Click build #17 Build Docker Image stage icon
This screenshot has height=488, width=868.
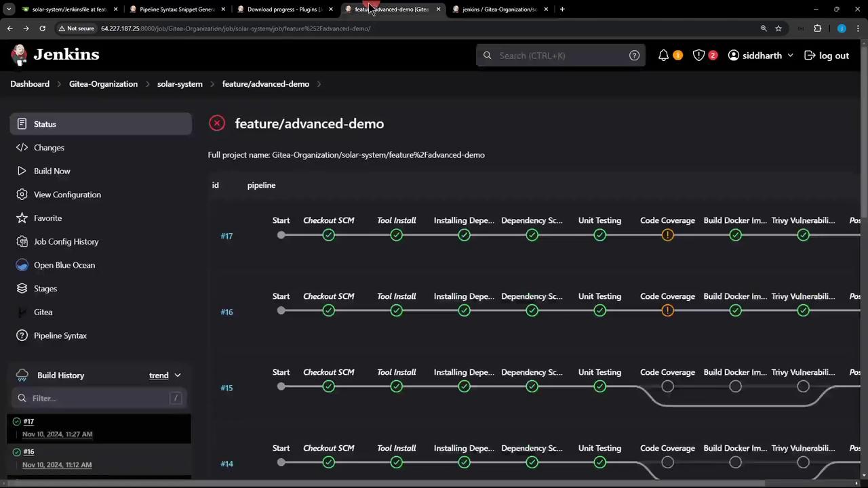click(735, 235)
